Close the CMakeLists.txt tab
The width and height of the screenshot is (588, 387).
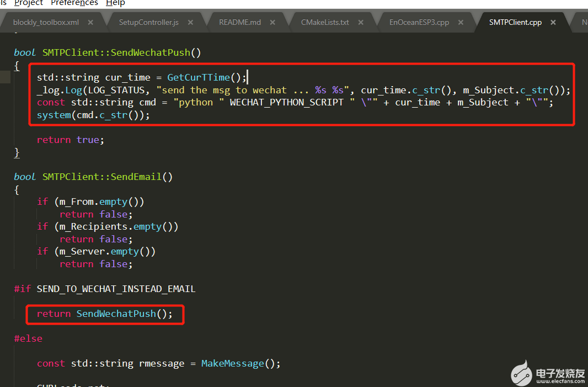(361, 23)
